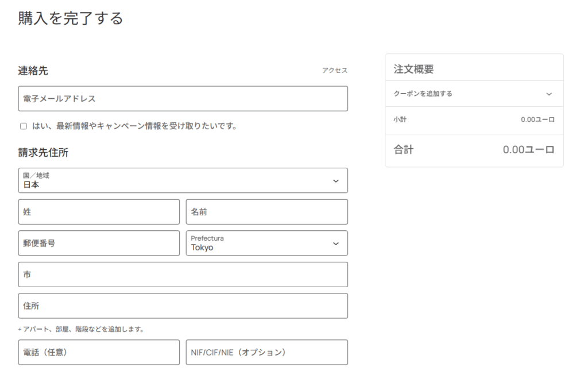Viewport: 588px width, 371px height.
Task: Click into the 住所 address field
Action: click(183, 306)
